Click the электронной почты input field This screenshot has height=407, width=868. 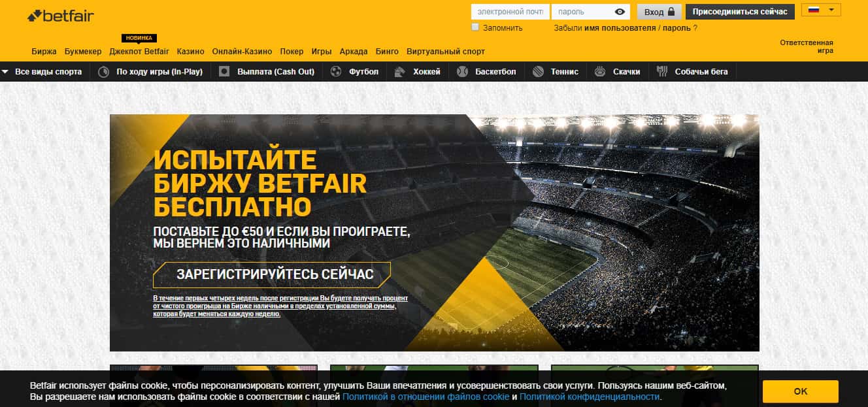click(510, 12)
